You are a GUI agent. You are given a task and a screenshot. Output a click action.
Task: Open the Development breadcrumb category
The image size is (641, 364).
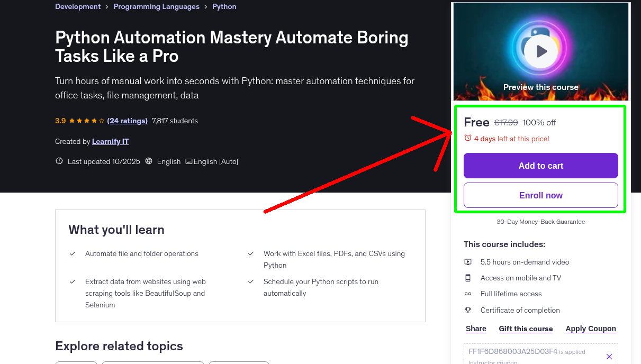(78, 6)
